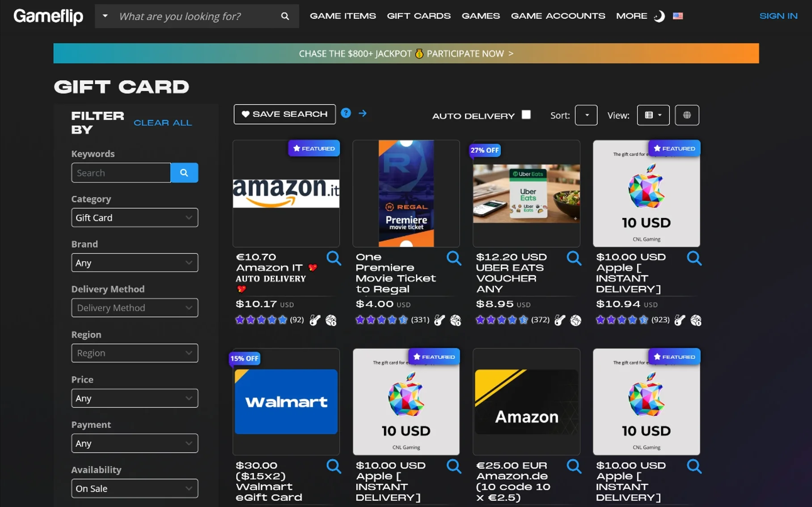
Task: Click the Sign In link
Action: click(x=778, y=16)
